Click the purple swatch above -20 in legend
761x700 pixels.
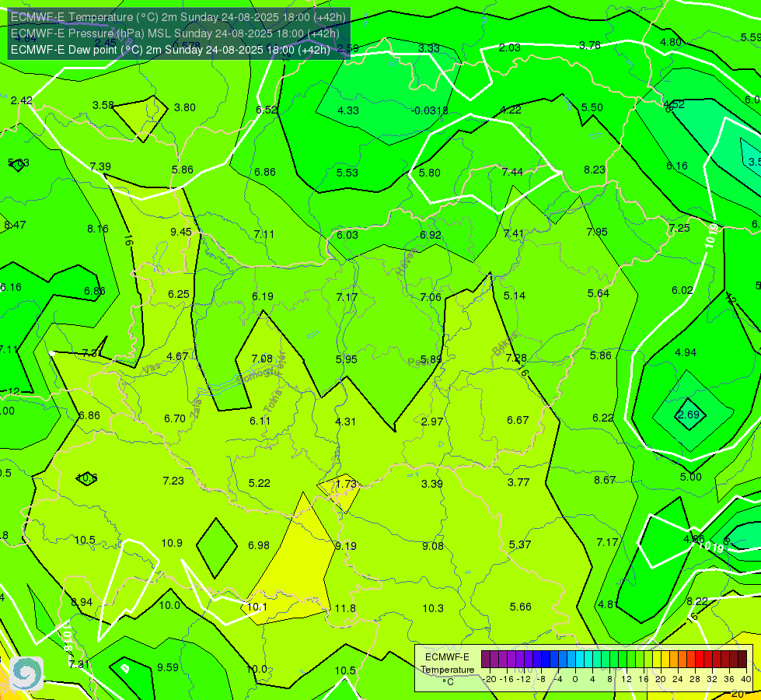[x=486, y=660]
